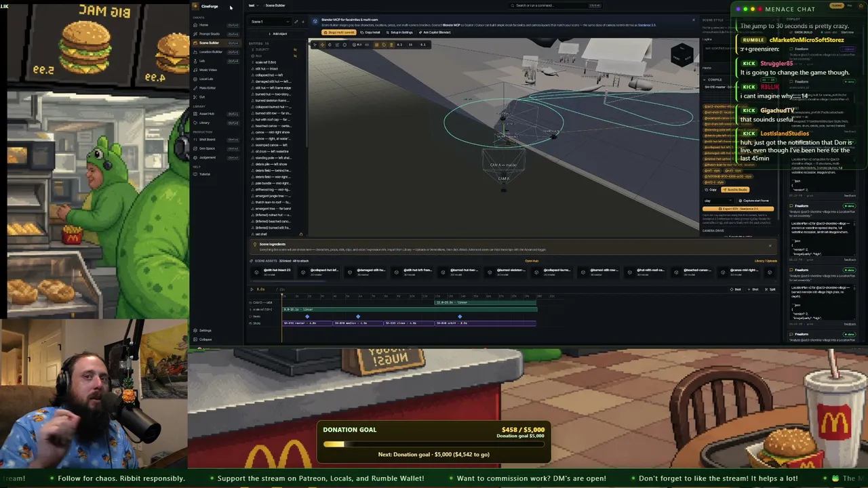Viewport: 868px width, 488px height.
Task: Click the Beat button on the timeline
Action: coord(736,289)
